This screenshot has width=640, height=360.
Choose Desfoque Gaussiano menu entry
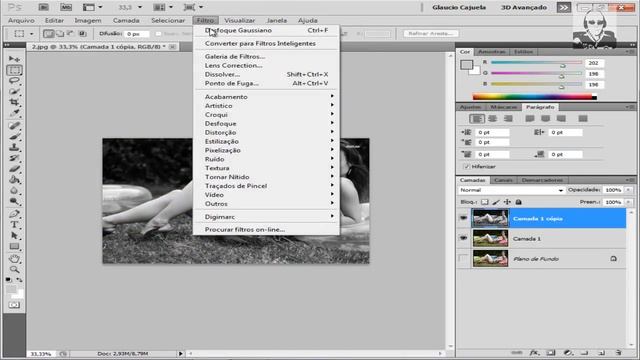coord(266,30)
